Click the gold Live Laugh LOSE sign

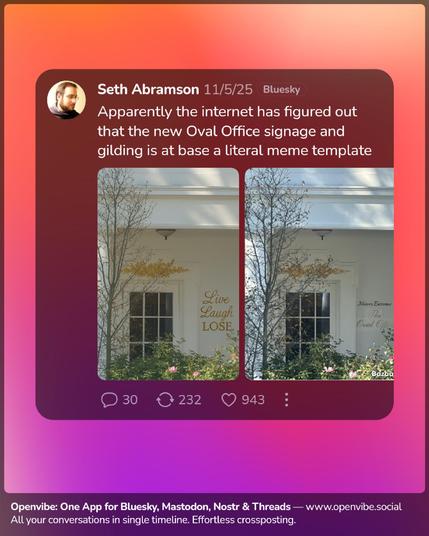point(216,311)
